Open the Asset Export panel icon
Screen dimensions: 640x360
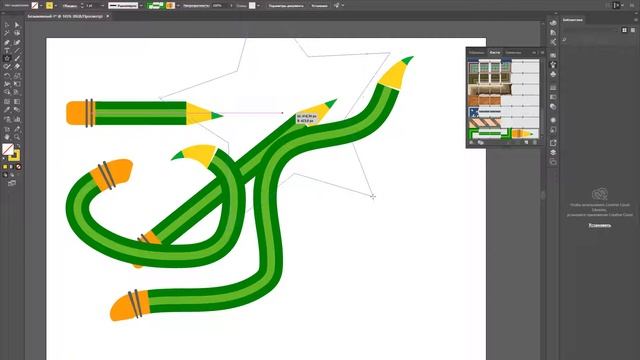[553, 143]
